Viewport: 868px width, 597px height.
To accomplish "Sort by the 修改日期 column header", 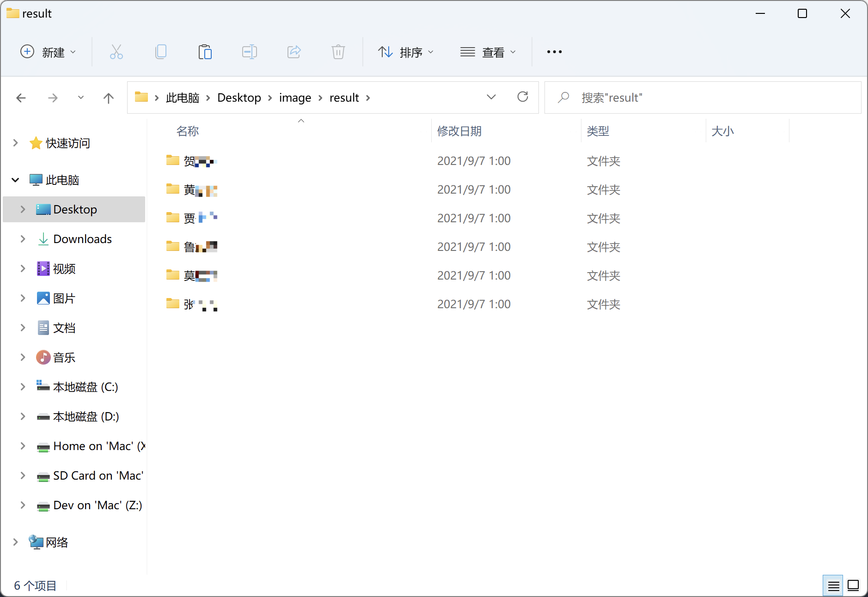I will (x=459, y=131).
